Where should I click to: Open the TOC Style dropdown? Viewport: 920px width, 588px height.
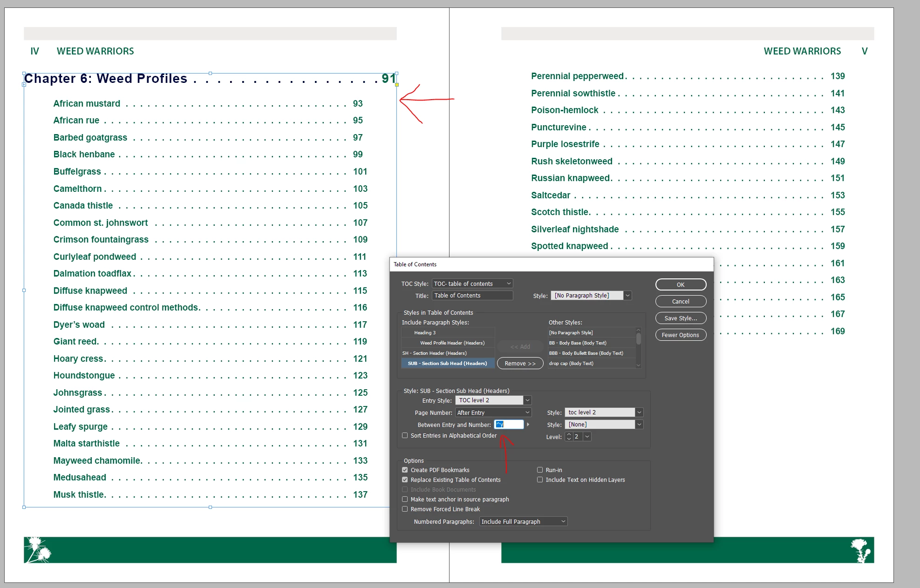pos(472,284)
